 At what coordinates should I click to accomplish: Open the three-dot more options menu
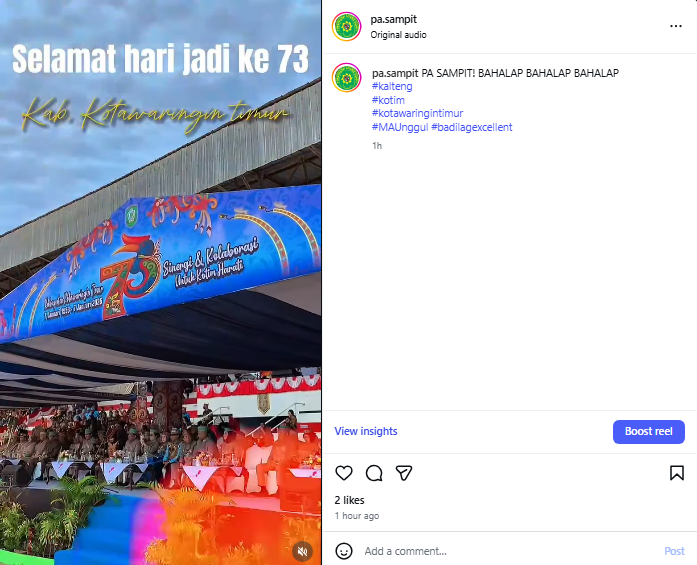pos(676,26)
